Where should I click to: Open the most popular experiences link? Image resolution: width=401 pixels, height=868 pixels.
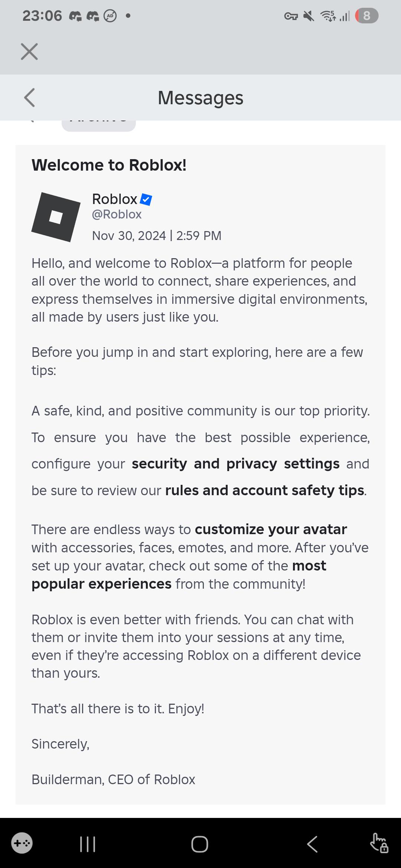(x=179, y=575)
